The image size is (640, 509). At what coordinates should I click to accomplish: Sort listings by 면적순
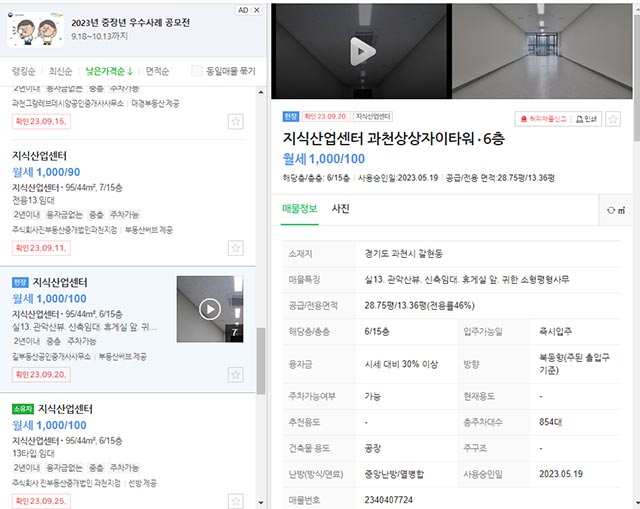tap(157, 71)
